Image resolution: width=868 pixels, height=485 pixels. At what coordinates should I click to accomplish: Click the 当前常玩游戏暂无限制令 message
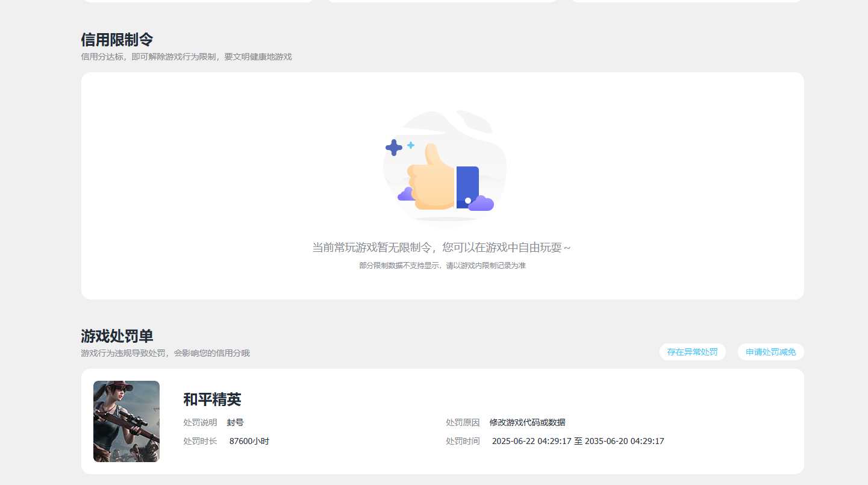pos(442,248)
